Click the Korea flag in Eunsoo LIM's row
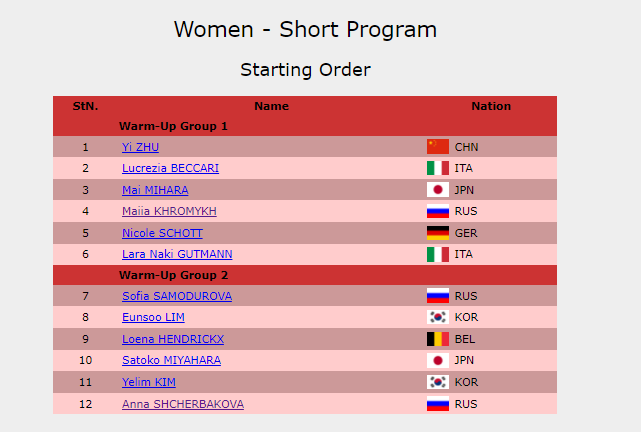 click(437, 318)
